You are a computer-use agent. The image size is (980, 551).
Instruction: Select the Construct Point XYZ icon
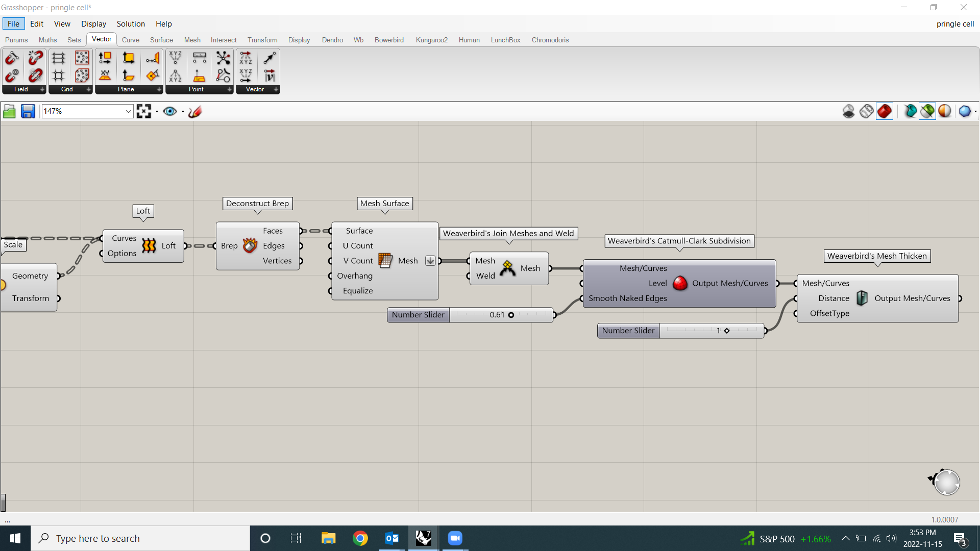(x=176, y=58)
